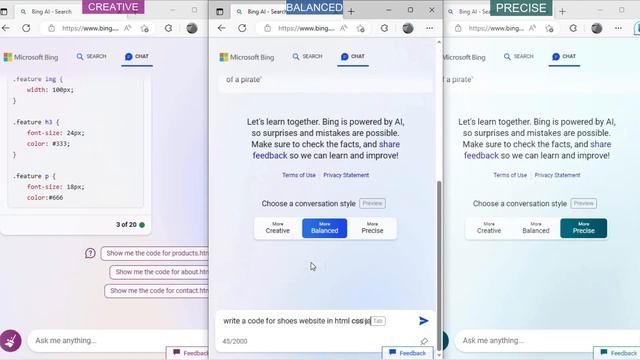The image size is (640, 360).
Task: Click suggestion Show me the code for contact
Action: pyautogui.click(x=157, y=291)
